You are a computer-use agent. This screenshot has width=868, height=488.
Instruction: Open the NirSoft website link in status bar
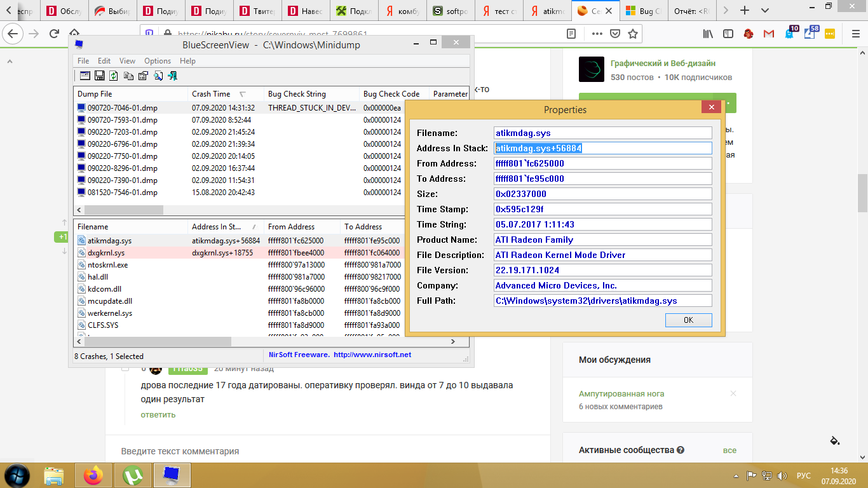pos(372,355)
